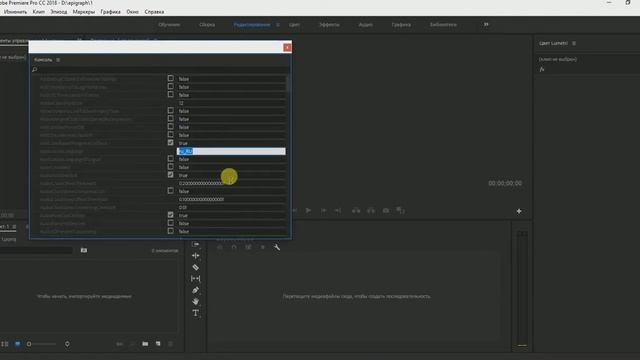The height and width of the screenshot is (360, 640).
Task: Select the Type tool
Action: click(196, 313)
